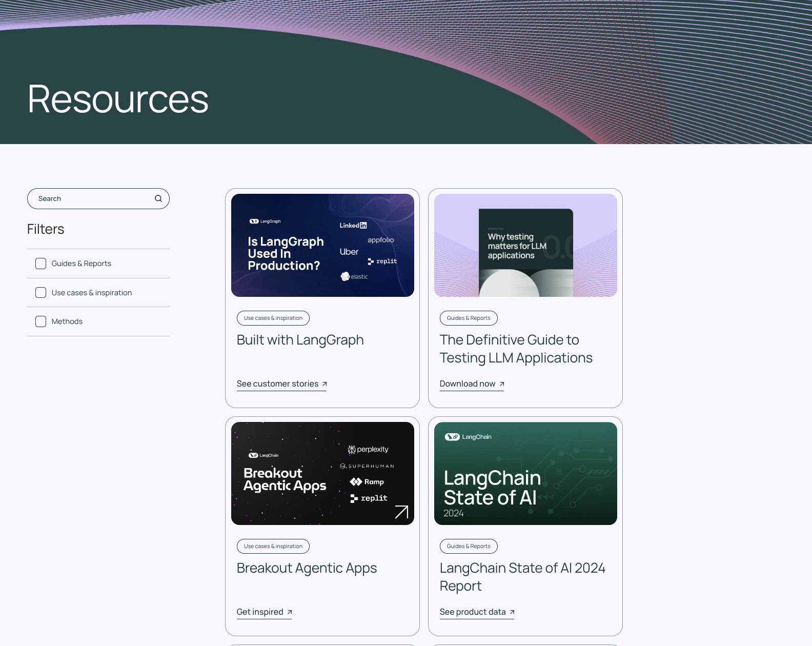Click the tag on Built with LangGraph card

pyautogui.click(x=273, y=318)
